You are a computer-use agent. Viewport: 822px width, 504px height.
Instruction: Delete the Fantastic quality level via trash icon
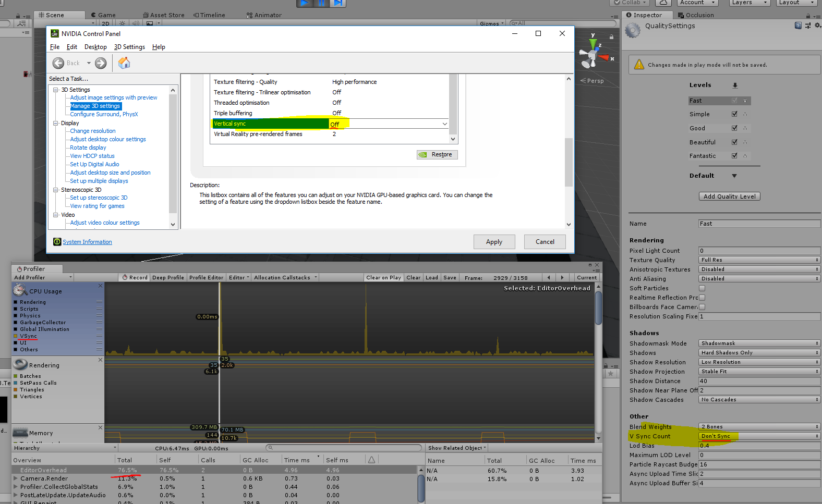[x=745, y=156]
